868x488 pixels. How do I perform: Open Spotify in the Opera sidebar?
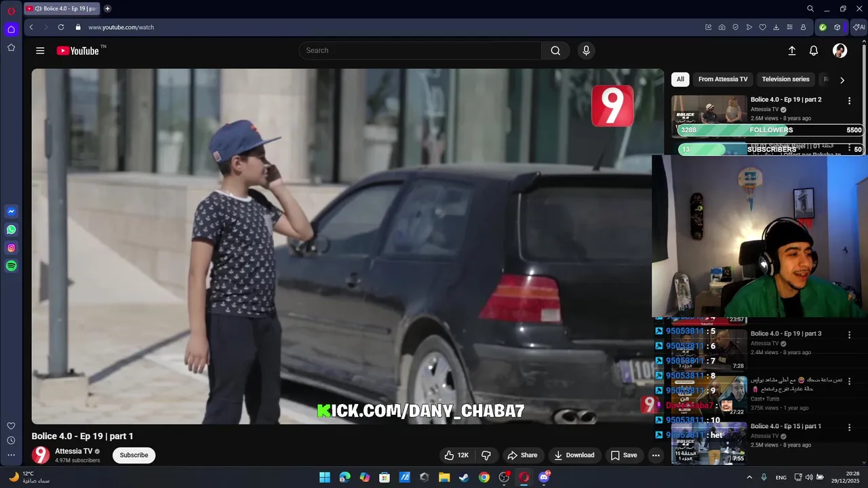coord(11,266)
